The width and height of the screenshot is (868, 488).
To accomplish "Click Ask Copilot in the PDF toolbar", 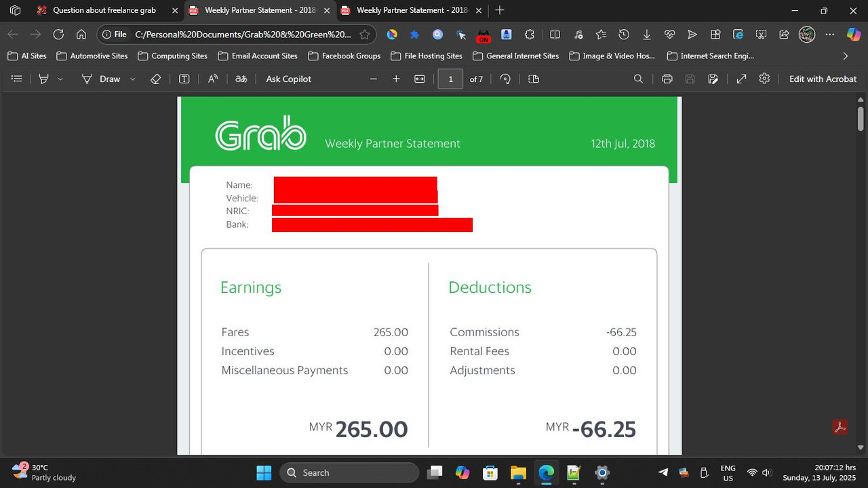I will coord(289,79).
